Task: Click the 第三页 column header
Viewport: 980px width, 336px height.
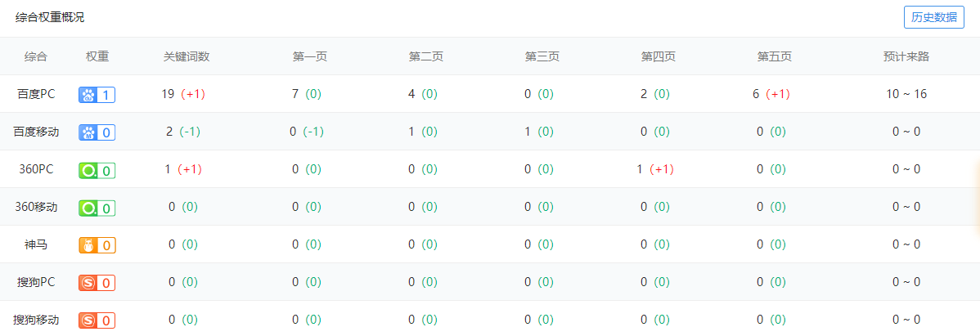Action: point(542,56)
